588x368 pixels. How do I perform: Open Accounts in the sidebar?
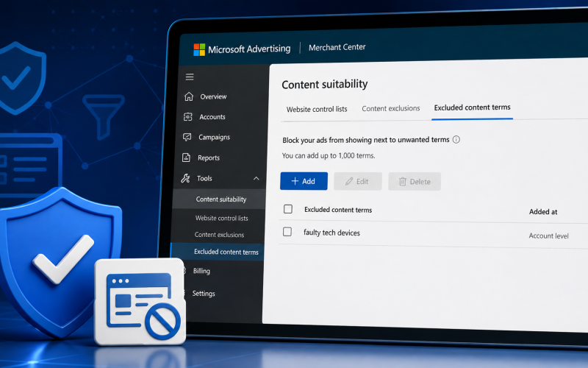(212, 117)
